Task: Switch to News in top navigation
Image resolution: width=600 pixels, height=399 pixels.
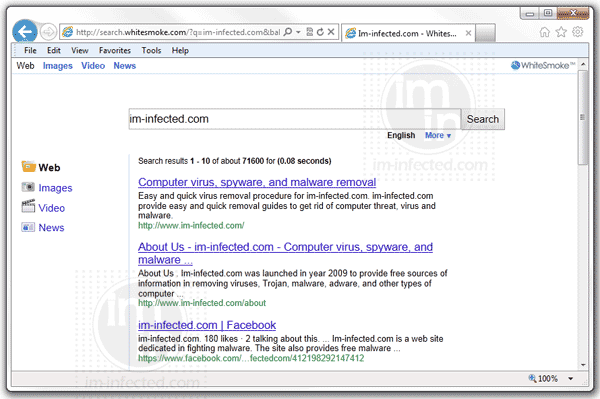Action: 125,66
